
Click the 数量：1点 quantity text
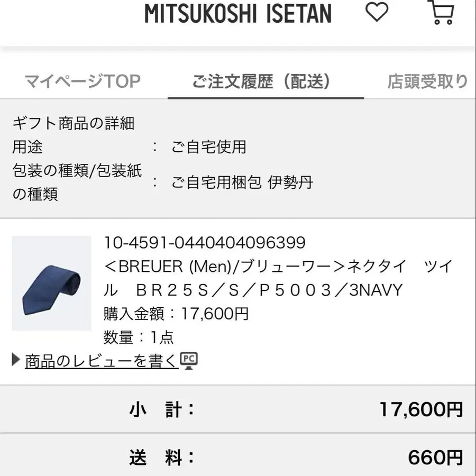click(139, 337)
